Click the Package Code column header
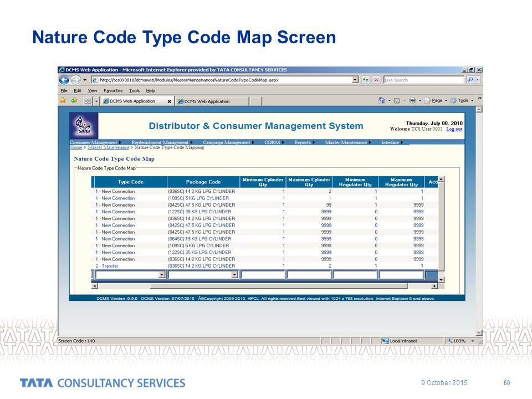The width and height of the screenshot is (532, 399). click(x=203, y=182)
